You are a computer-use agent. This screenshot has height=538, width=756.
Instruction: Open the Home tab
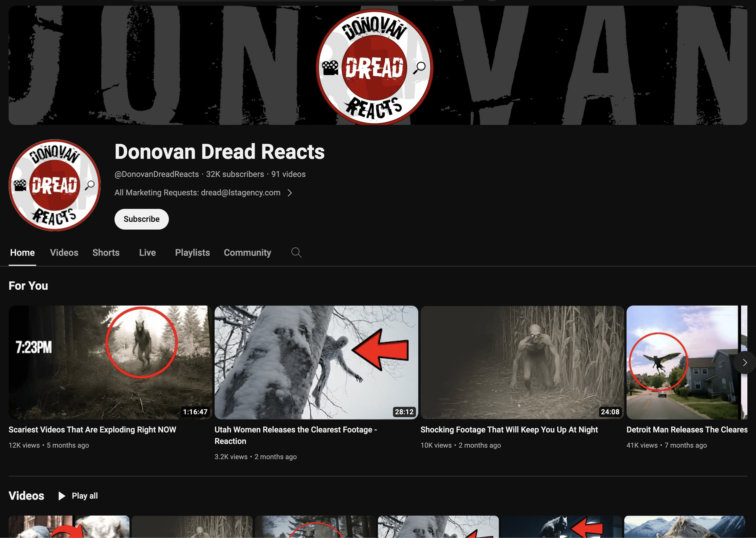point(22,252)
